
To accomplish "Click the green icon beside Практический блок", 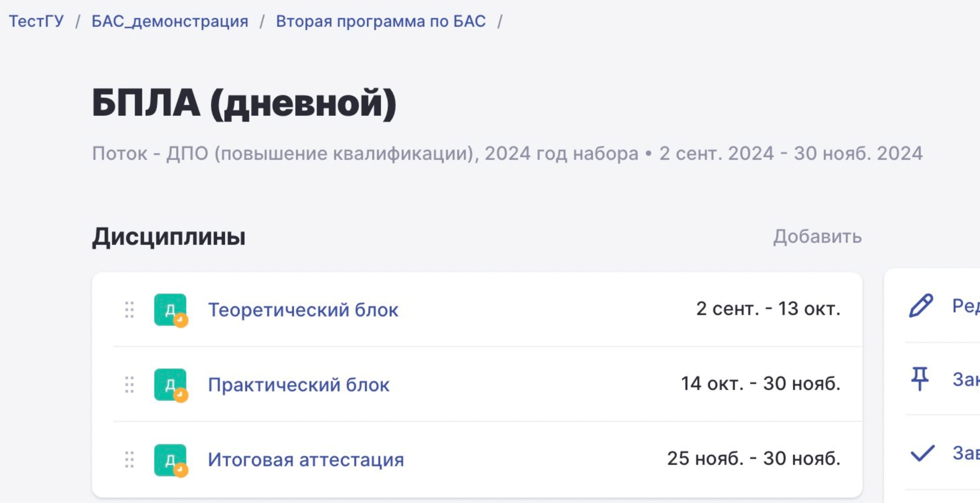I will click(x=170, y=385).
